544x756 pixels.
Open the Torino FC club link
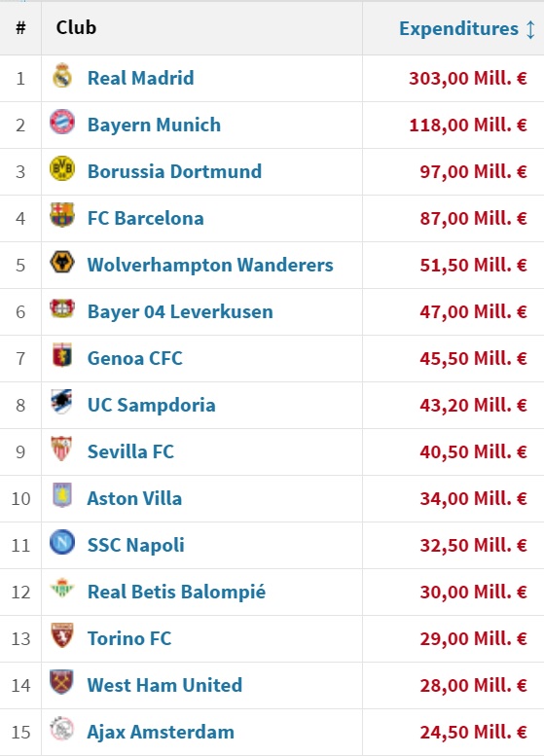[129, 638]
